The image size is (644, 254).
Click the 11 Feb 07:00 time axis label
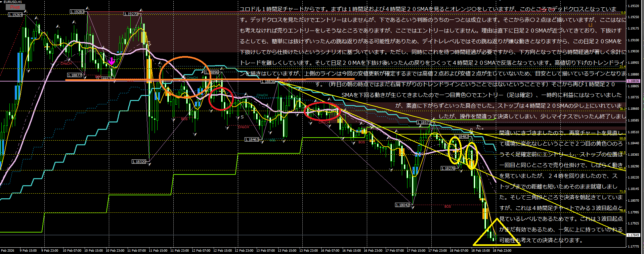(136, 251)
